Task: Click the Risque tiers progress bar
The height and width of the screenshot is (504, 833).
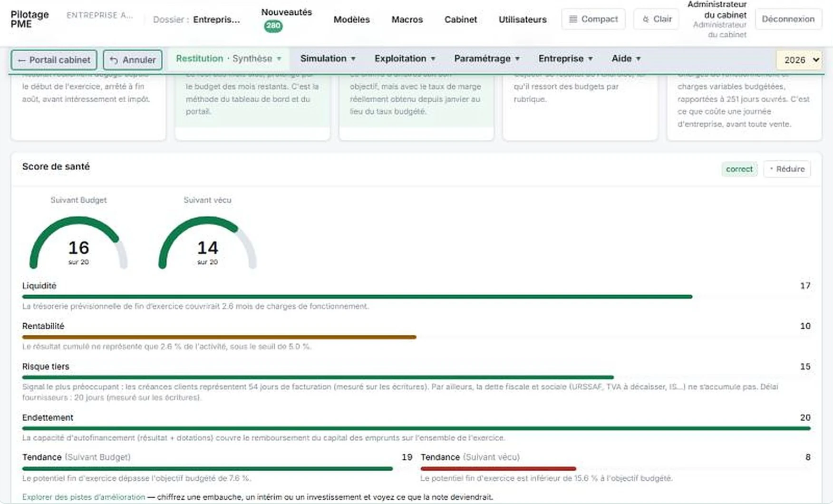Action: 416,377
